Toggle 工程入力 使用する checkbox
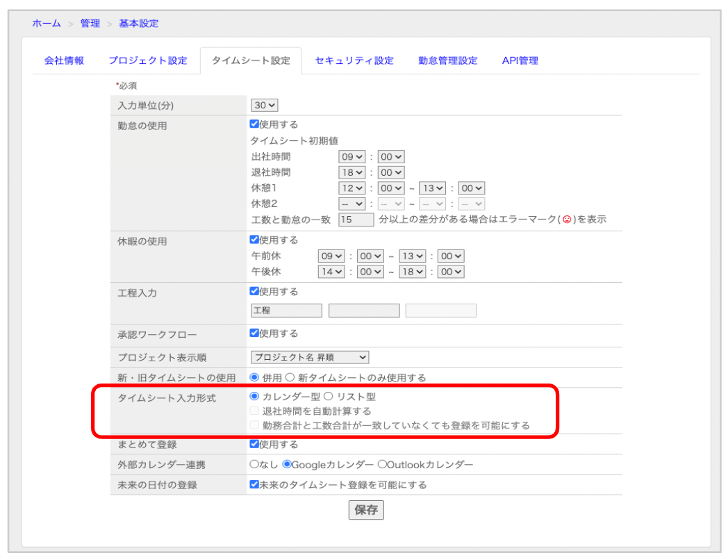The width and height of the screenshot is (728, 560). 254,291
